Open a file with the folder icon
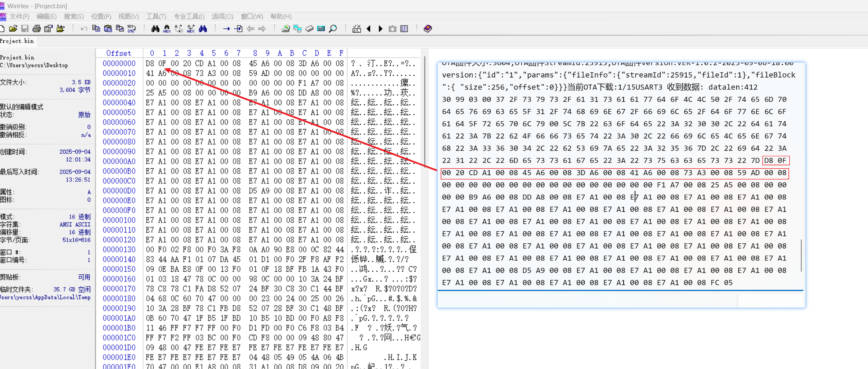This screenshot has width=868, height=369. (x=13, y=28)
